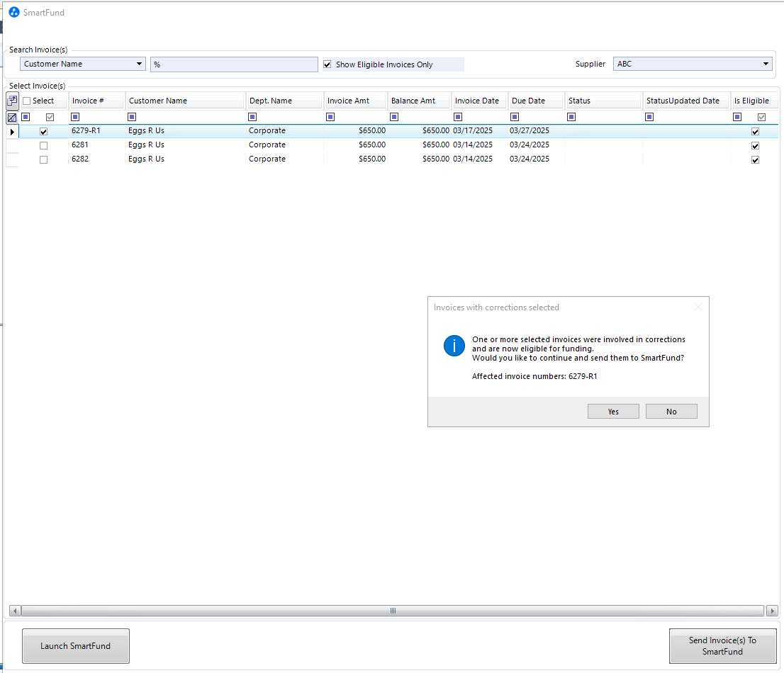
Task: Click the Launch SmartFund button
Action: click(76, 646)
